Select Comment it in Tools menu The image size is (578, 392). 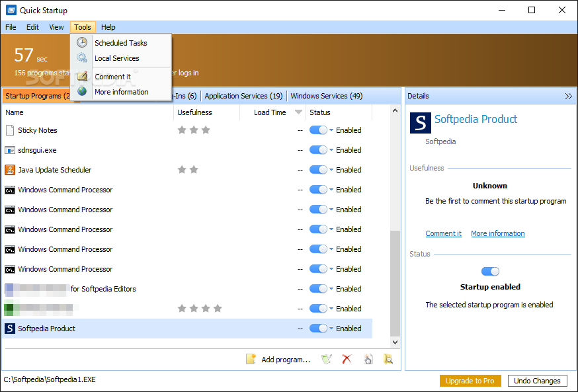tap(120, 76)
